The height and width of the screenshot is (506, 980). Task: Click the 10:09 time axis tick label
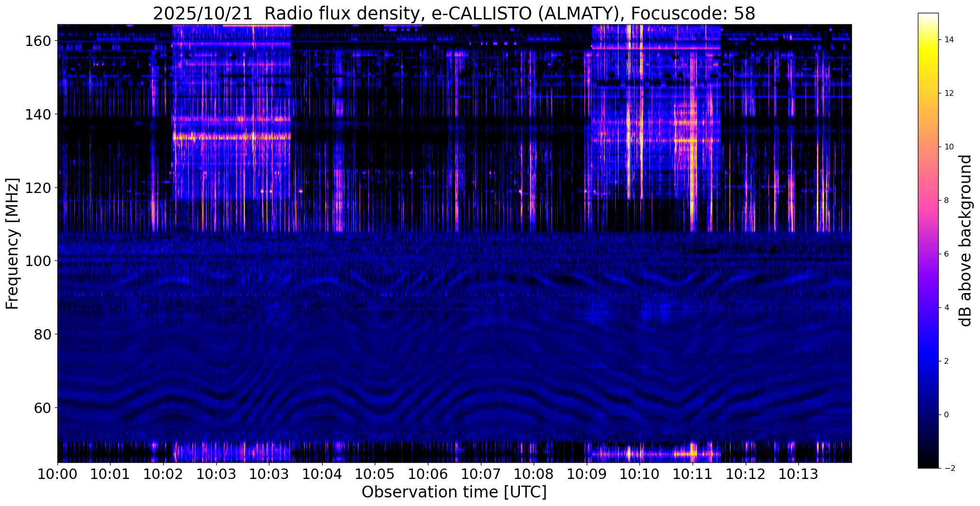[587, 474]
